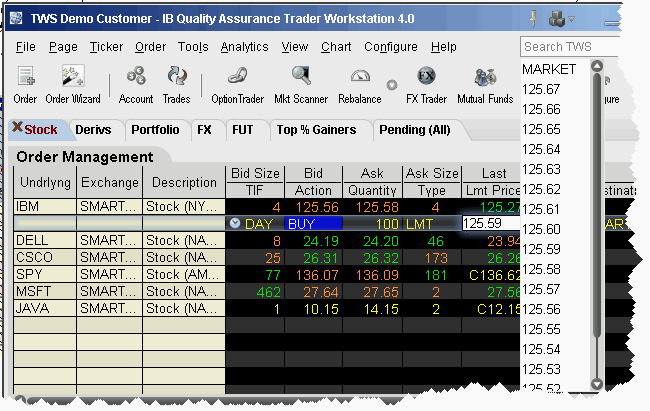Click the Rebalance toolbar icon
This screenshot has height=411, width=650.
pos(360,85)
